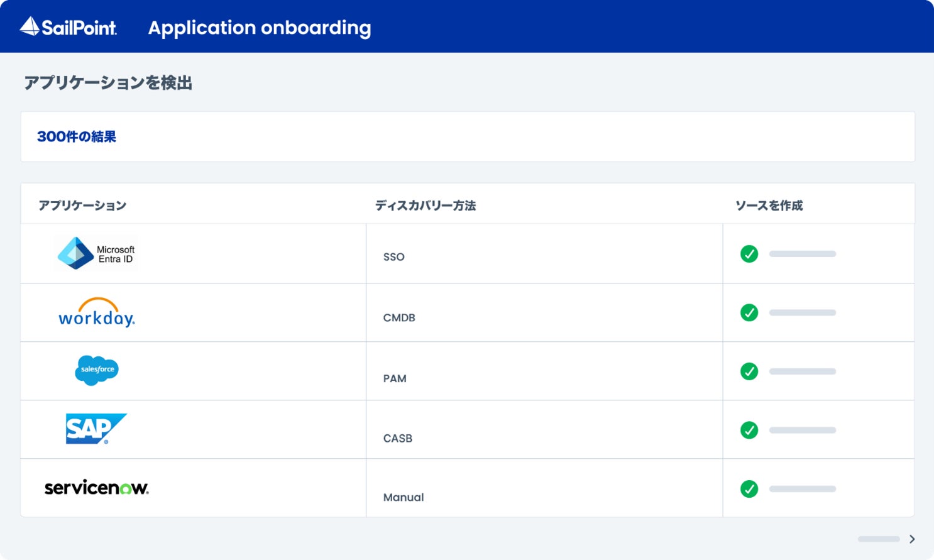Click the ソースを作成 column header
The image size is (934, 560).
tap(769, 206)
